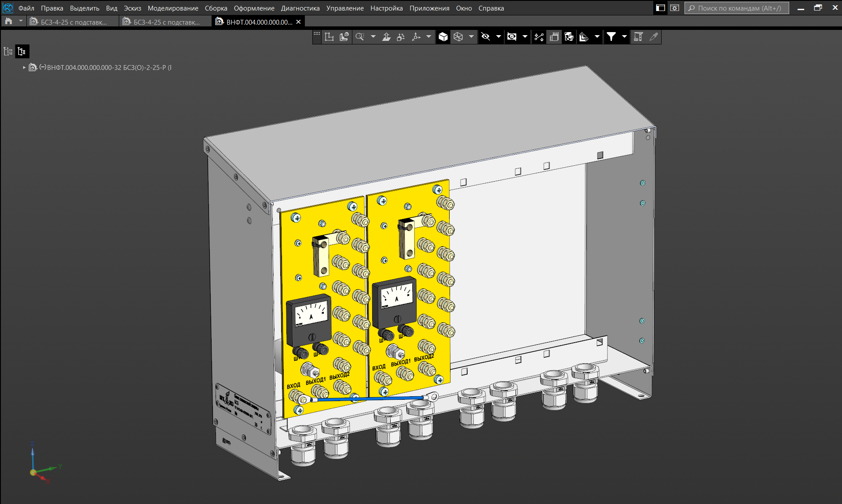Enable solid shaded cube display mode
Viewport: 842px width, 504px height.
(x=443, y=37)
